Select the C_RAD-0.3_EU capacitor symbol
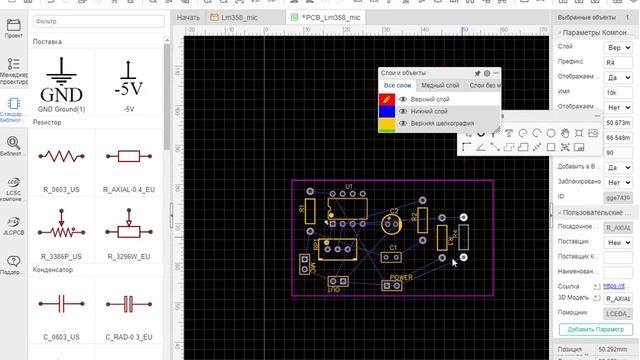The height and width of the screenshot is (360, 640). click(x=129, y=311)
